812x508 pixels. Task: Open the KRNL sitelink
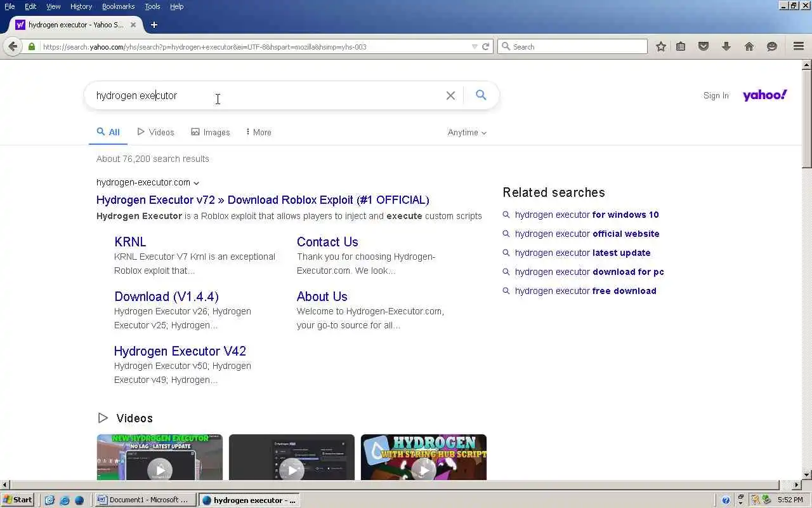(130, 242)
